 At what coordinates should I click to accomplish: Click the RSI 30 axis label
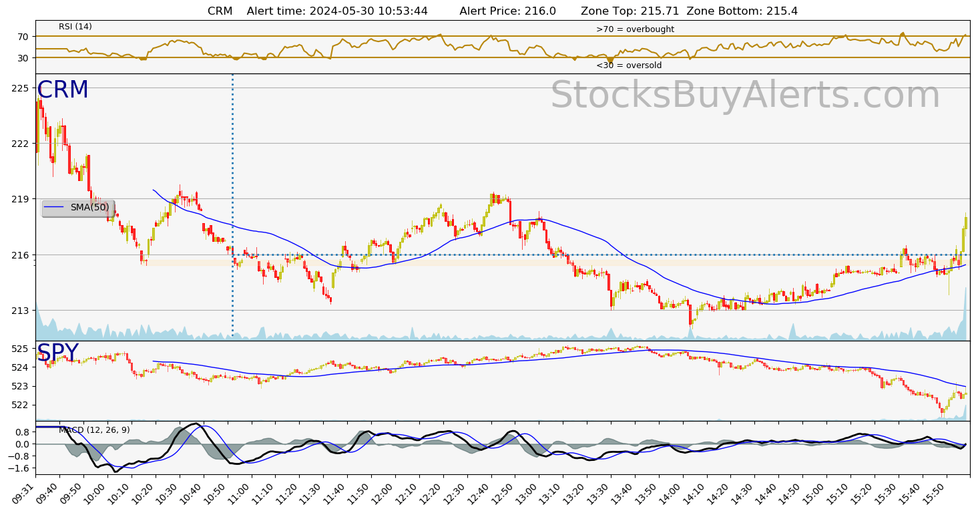click(x=23, y=58)
